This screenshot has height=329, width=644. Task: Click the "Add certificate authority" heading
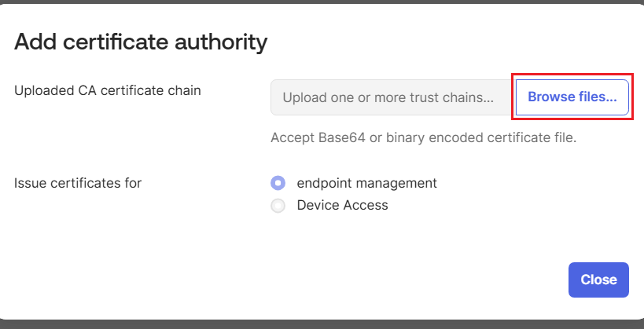coord(142,42)
